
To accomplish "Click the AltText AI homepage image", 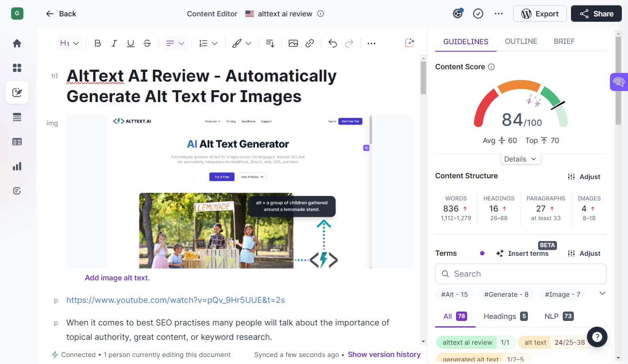I will (x=240, y=191).
